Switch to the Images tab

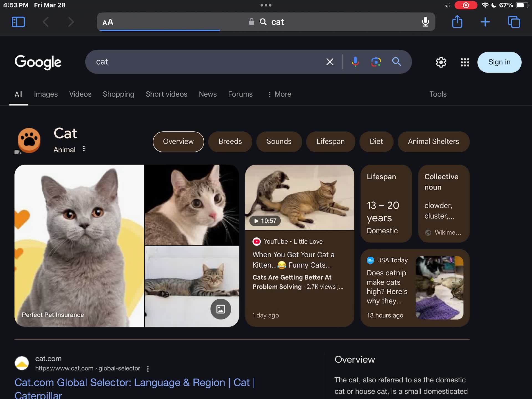click(46, 94)
